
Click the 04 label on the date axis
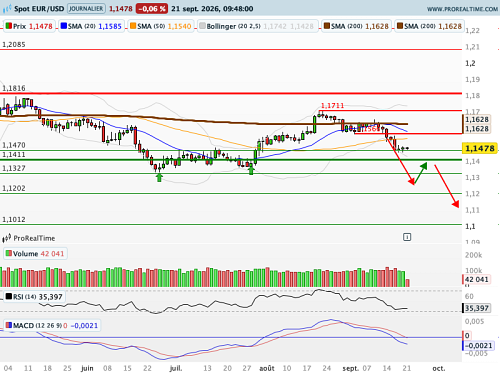click(8, 368)
